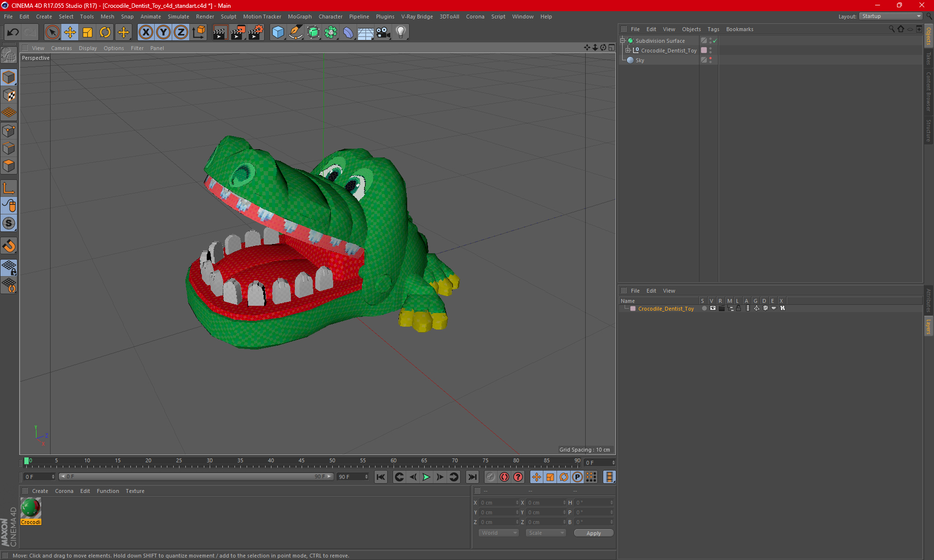Play the animation forward
Screen dimensions: 934x560
426,477
